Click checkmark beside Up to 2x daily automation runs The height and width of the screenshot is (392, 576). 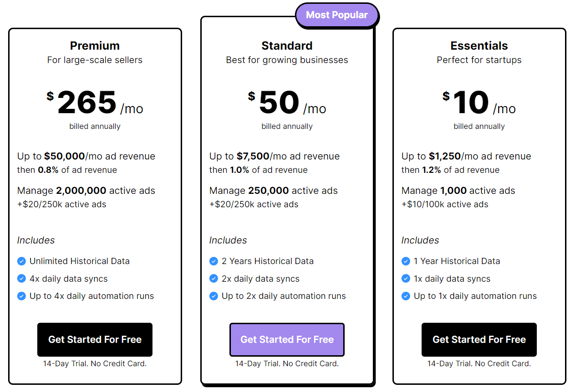(x=214, y=296)
